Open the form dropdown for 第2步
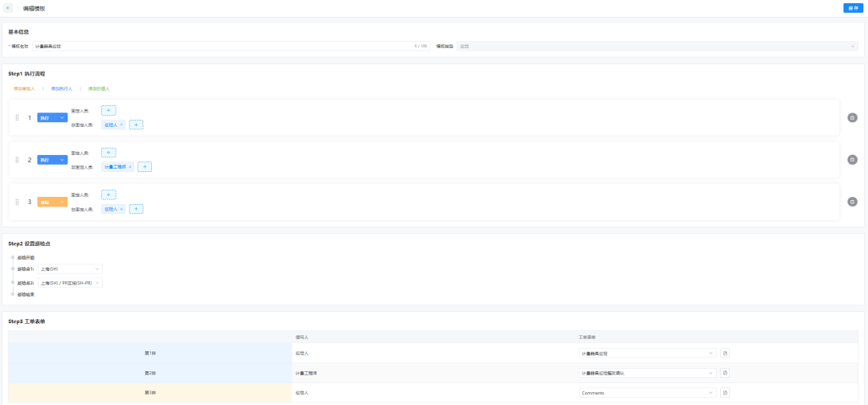The image size is (868, 405). click(x=647, y=373)
